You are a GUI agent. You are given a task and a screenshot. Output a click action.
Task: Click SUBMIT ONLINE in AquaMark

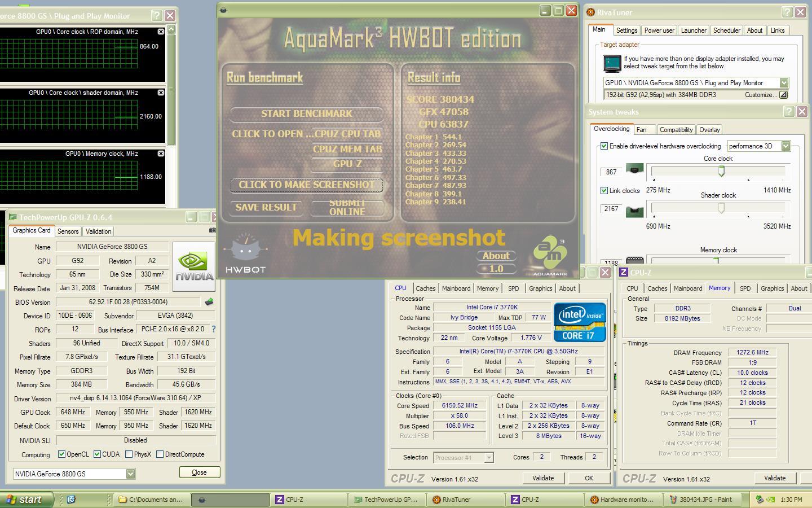click(347, 207)
